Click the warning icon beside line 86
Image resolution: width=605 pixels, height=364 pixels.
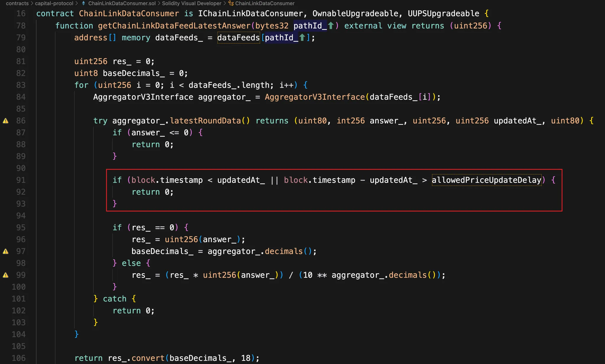(x=6, y=121)
